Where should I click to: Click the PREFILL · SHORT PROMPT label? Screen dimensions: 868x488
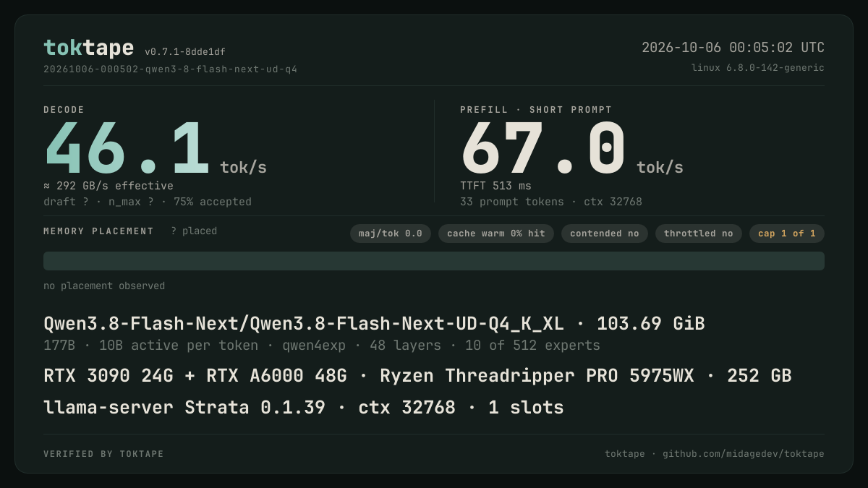[x=536, y=110]
